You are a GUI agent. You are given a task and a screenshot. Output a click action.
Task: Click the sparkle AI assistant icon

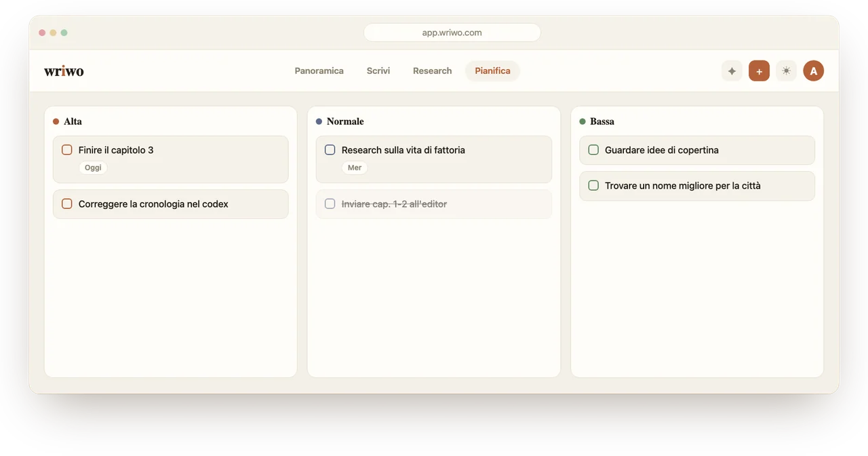[x=732, y=71]
